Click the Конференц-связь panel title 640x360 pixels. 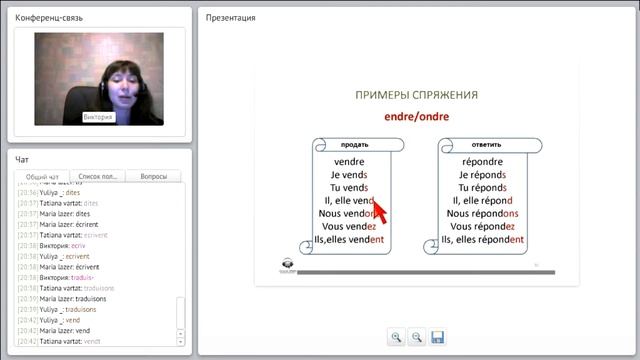coord(49,18)
